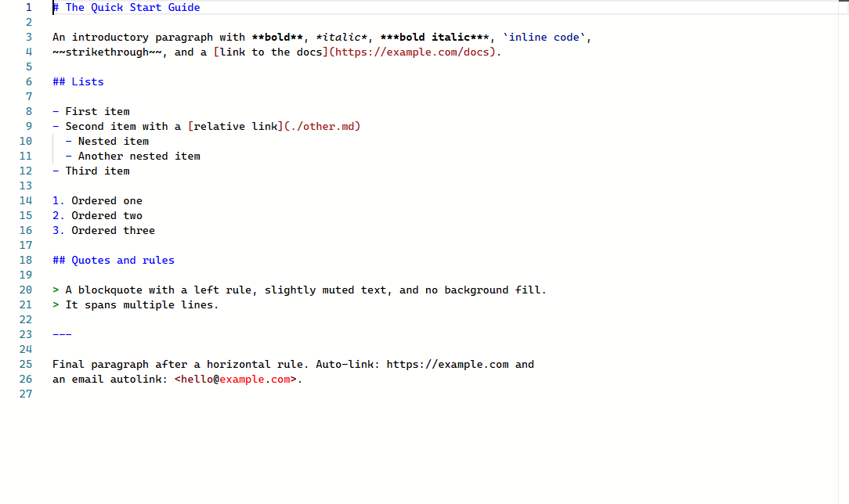The width and height of the screenshot is (849, 504).
Task: Click the "***bold italic***" text
Action: (x=435, y=38)
